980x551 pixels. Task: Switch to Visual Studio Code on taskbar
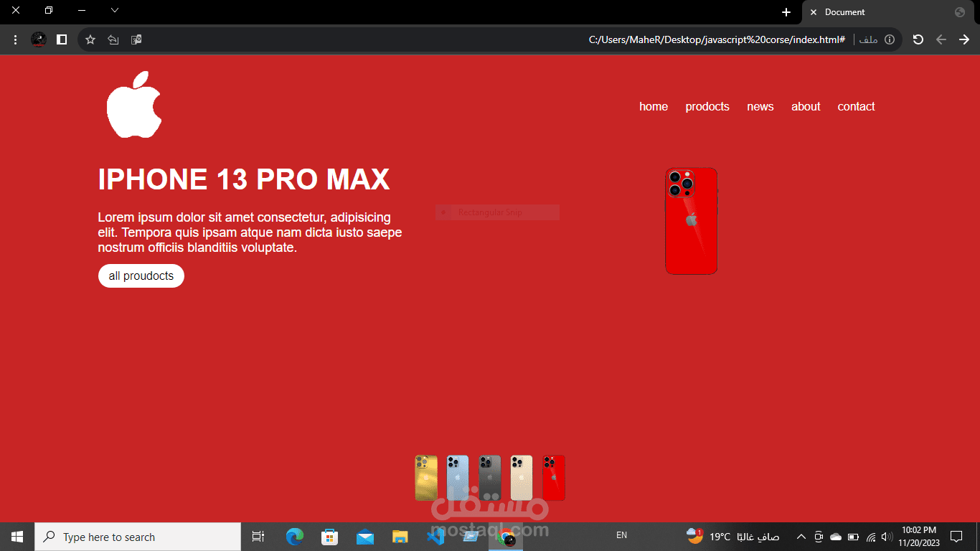click(x=435, y=537)
